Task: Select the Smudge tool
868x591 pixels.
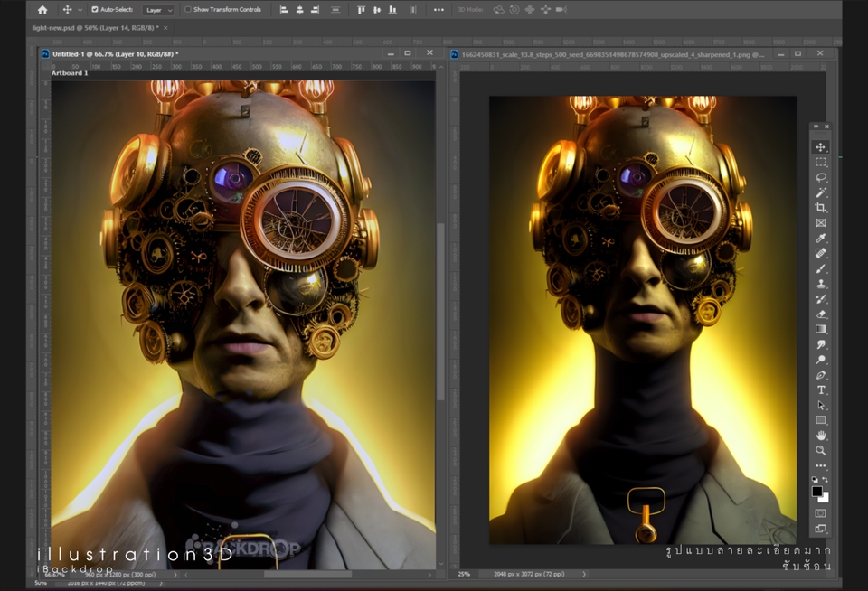Action: click(820, 344)
